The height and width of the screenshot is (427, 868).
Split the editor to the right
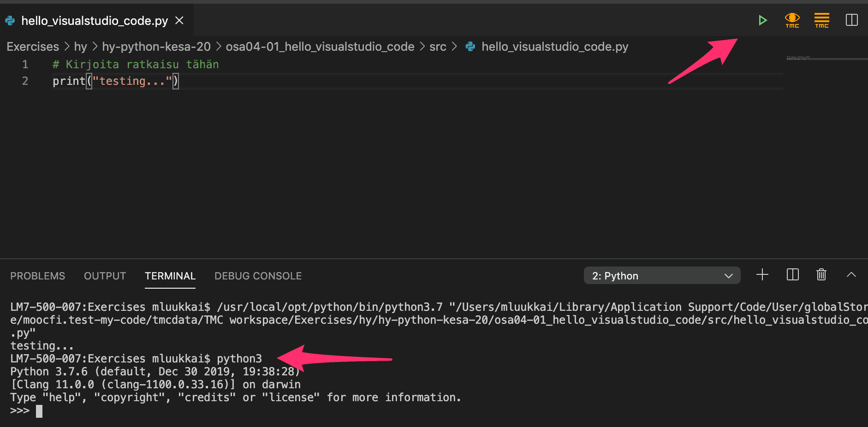click(x=851, y=20)
